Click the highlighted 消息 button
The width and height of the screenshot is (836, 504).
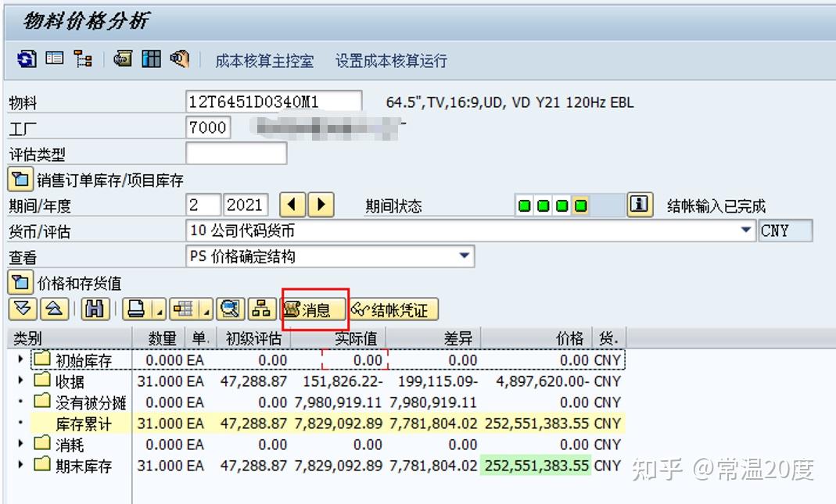pos(314,309)
